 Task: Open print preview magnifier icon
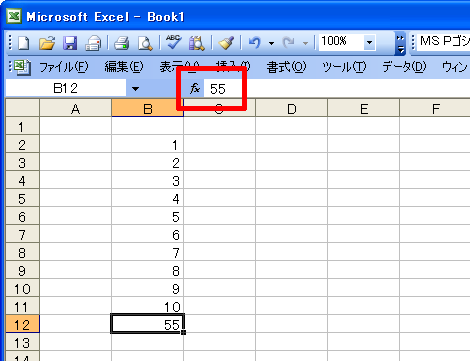tap(145, 43)
